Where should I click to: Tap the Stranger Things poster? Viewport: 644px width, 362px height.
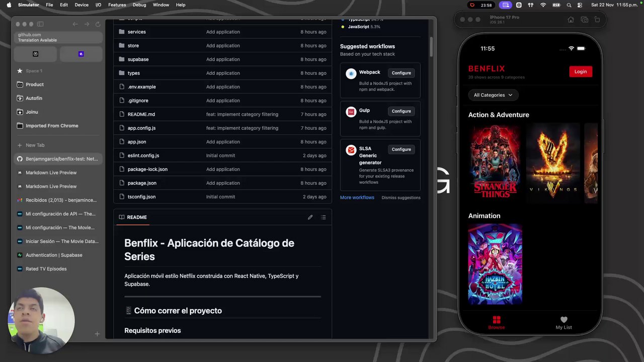tap(495, 163)
